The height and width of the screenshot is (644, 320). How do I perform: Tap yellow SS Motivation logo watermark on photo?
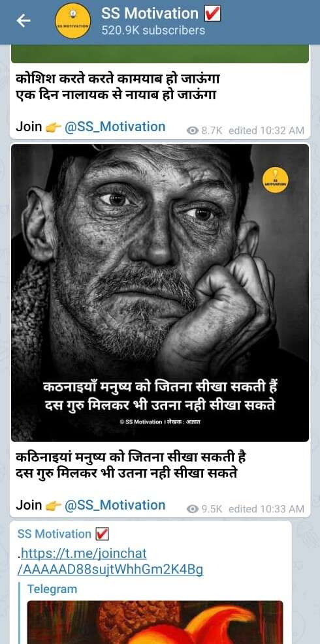(x=275, y=180)
